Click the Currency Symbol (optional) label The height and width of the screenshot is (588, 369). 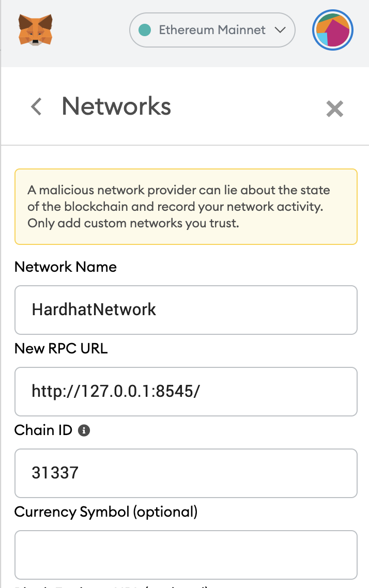coord(106,512)
